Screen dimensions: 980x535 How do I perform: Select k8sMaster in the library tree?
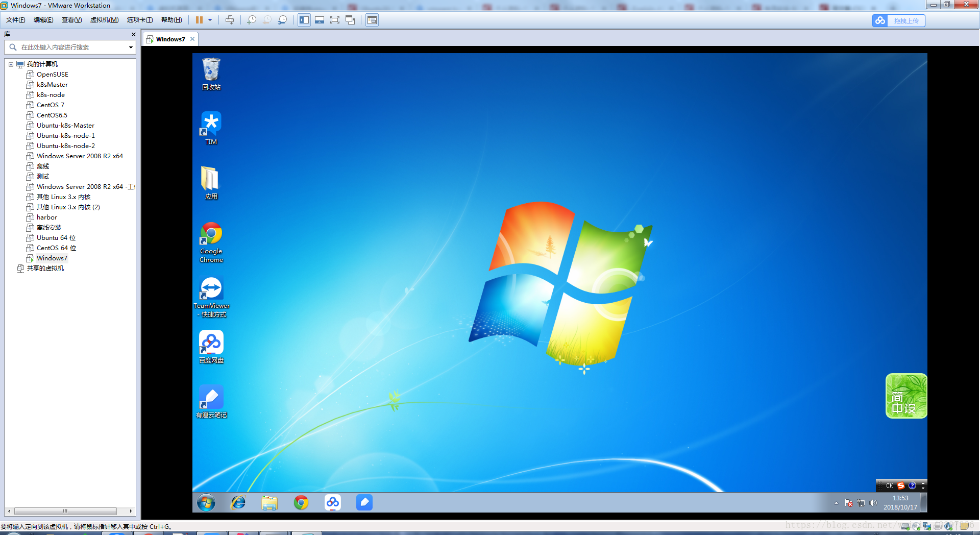click(x=52, y=85)
